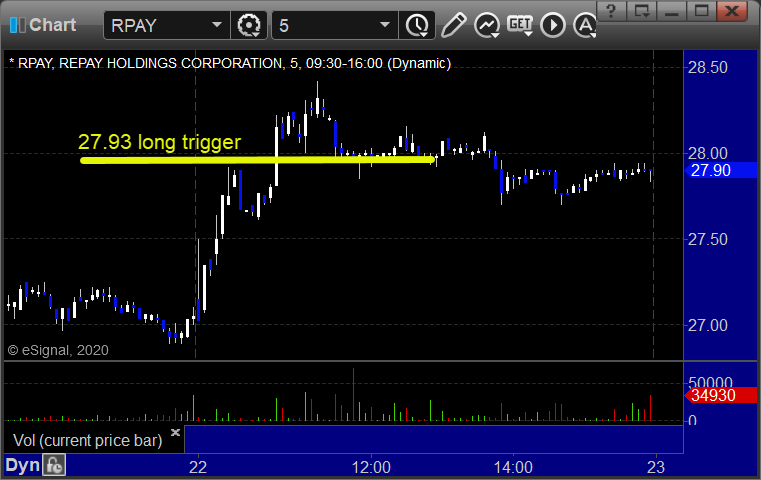761x480 pixels.
Task: Open the alerts A icon
Action: pos(584,25)
